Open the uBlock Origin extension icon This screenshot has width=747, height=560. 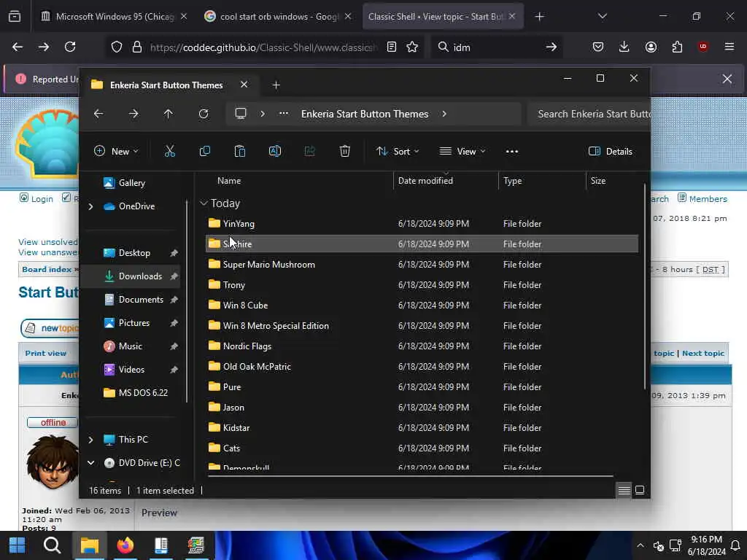[703, 47]
